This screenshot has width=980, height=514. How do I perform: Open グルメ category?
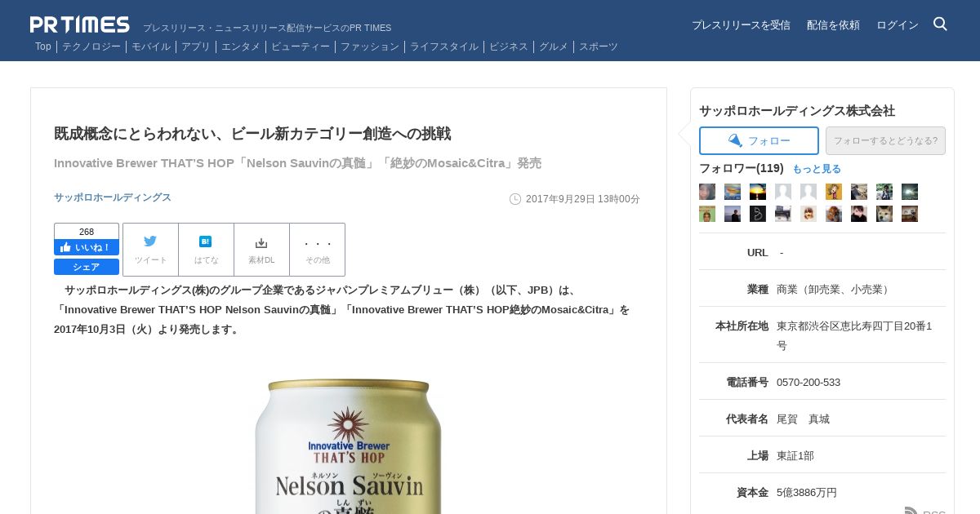(x=554, y=47)
